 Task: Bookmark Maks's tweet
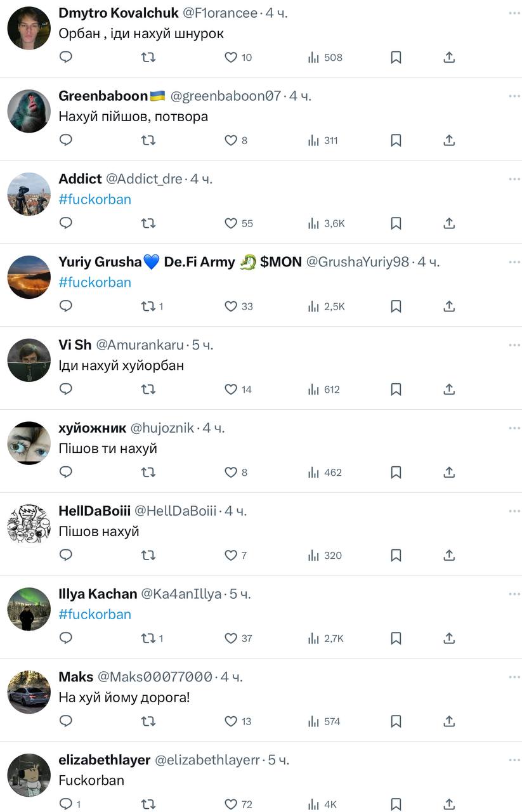coord(396,721)
